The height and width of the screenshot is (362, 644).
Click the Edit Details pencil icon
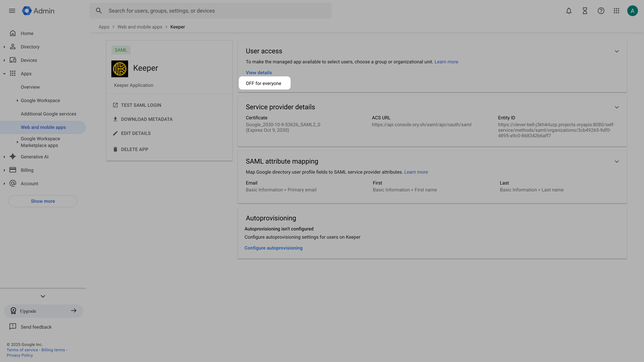[115, 133]
